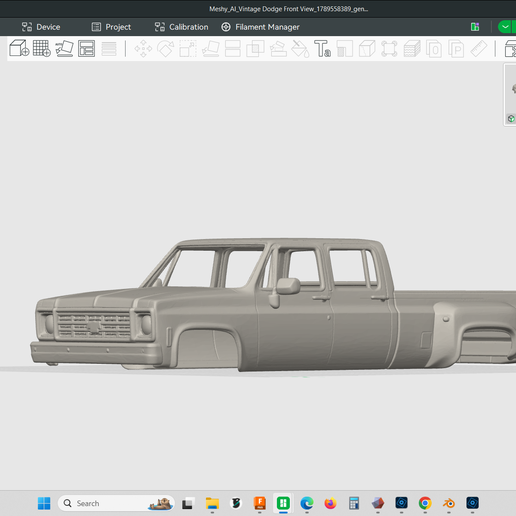The image size is (516, 516).
Task: Click the green Bambu Studio taskbar icon
Action: [283, 503]
